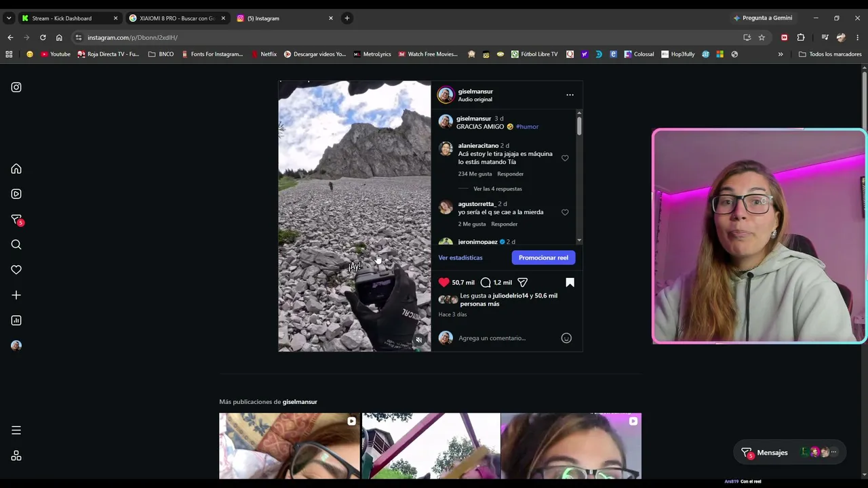Screen dimensions: 868x488
Task: Reply to agustorretta_'s comment
Action: [504, 224]
